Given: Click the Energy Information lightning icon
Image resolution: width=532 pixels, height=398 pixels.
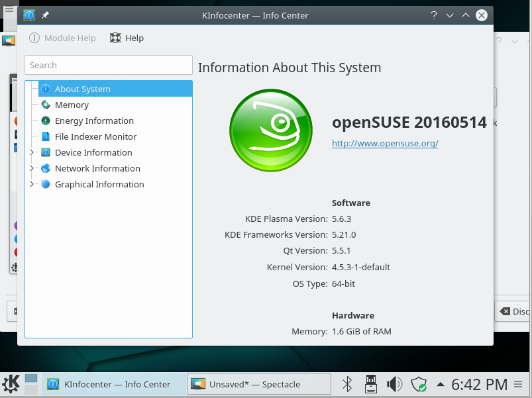Looking at the screenshot, I should 46,121.
